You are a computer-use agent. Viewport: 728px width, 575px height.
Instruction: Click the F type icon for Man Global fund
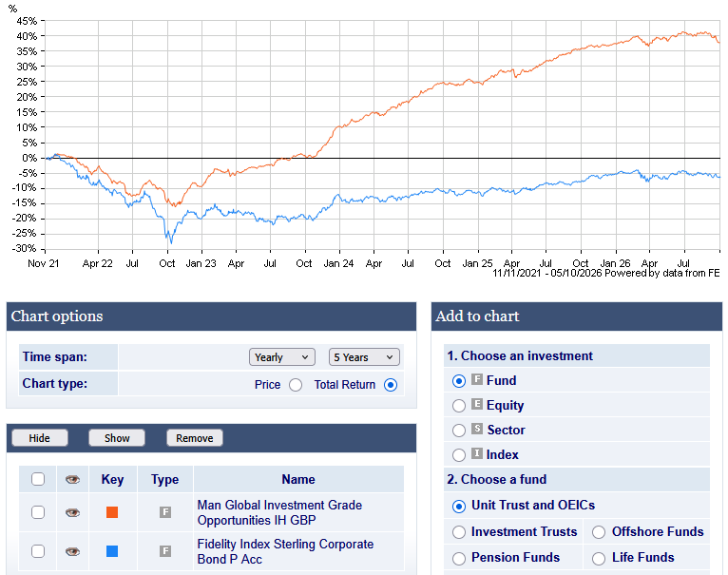click(x=165, y=512)
